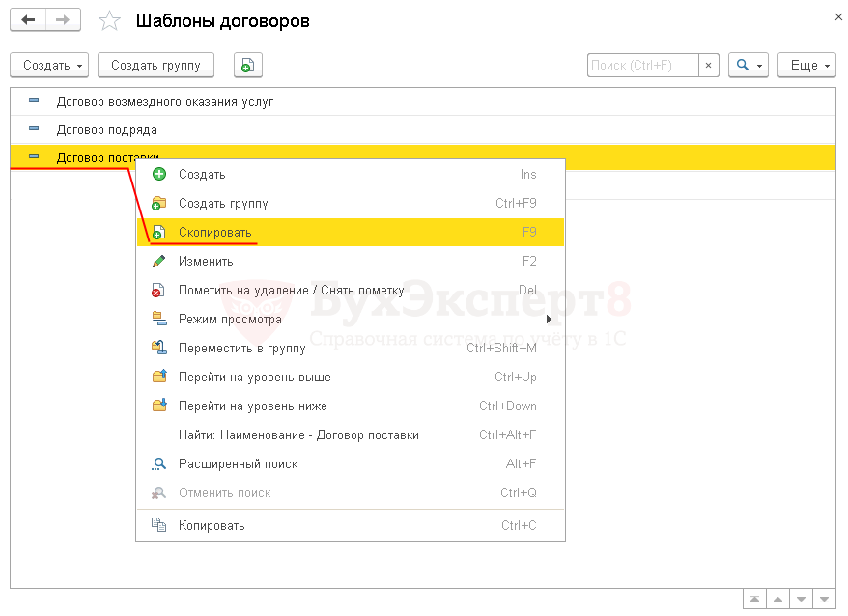Click in the Поиск input field

642,66
